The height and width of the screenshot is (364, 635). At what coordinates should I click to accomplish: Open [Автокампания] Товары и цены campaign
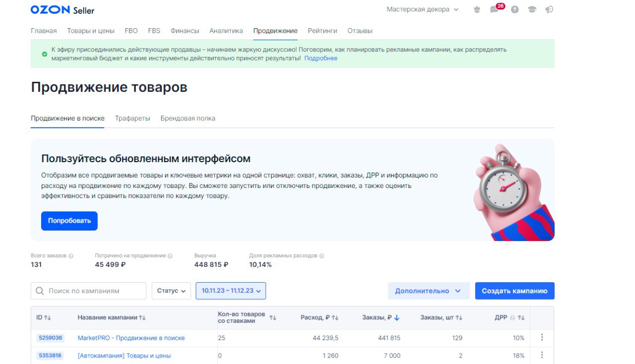[124, 356]
